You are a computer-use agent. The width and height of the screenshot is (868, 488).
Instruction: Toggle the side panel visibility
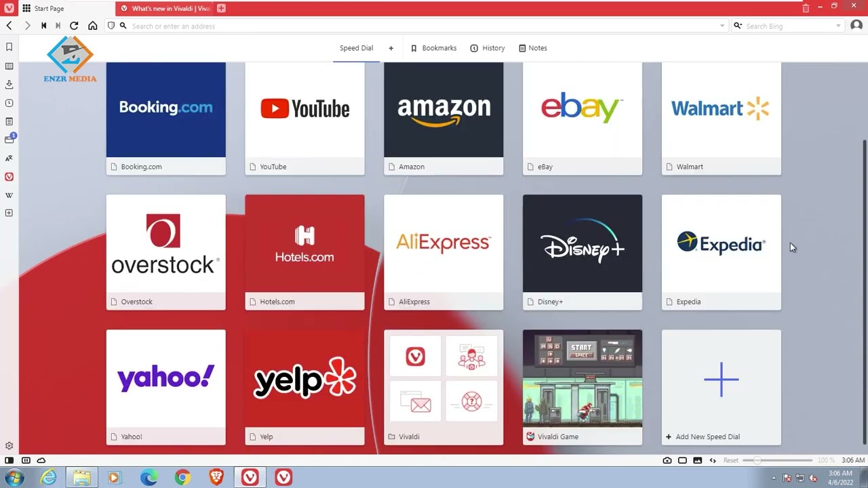coord(9,460)
